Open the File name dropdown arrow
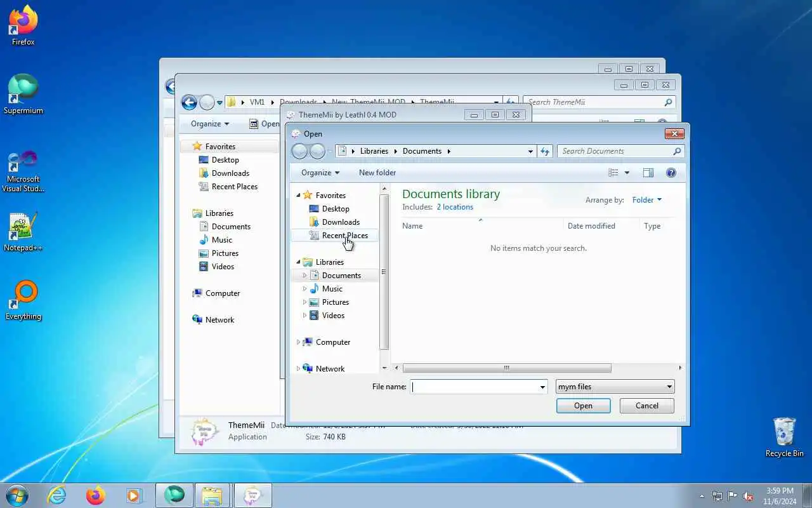Image resolution: width=812 pixels, height=508 pixels. 542,387
